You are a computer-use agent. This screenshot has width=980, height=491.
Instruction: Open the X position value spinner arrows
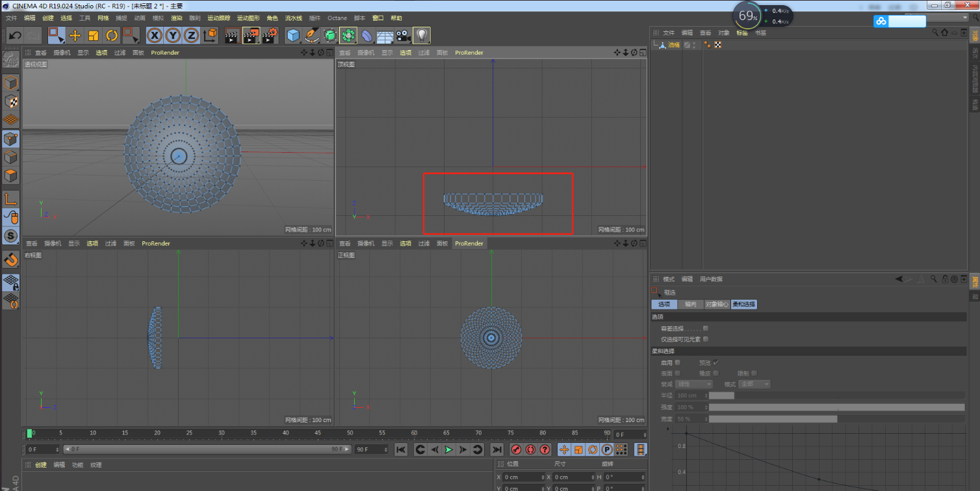(x=544, y=477)
